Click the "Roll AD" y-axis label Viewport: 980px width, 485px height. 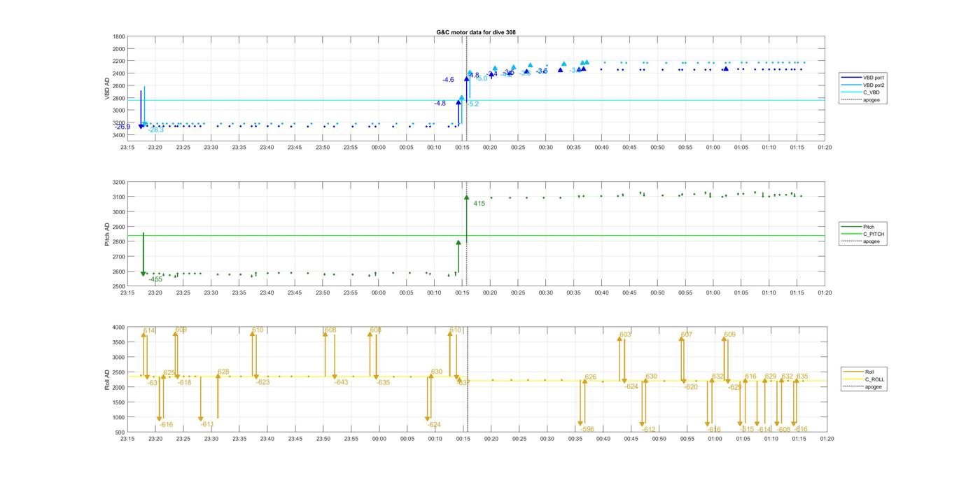coord(108,379)
